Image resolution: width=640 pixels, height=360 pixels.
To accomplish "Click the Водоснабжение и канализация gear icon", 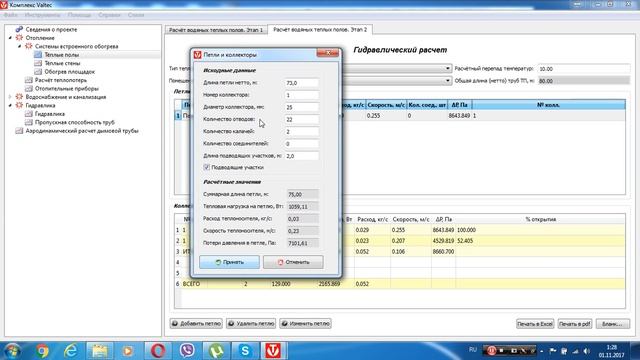I will tap(19, 97).
